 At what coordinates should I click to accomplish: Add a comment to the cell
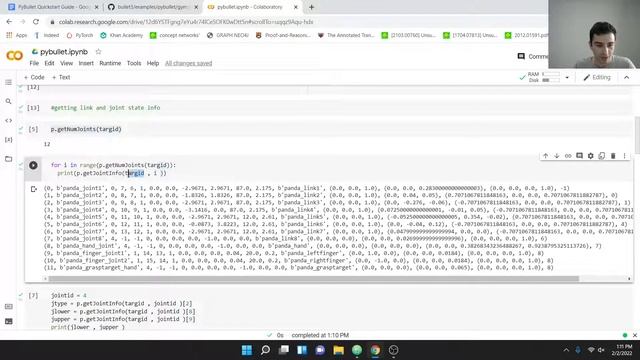click(x=579, y=156)
